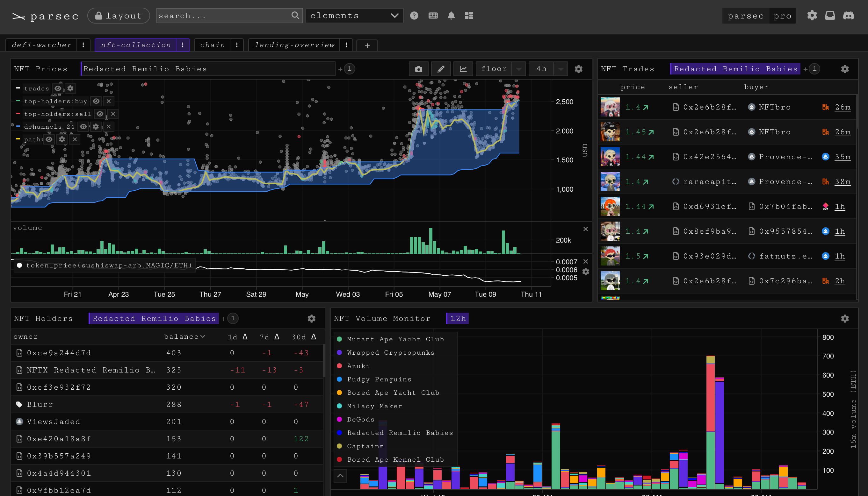Toggle Mutant Ape Yacht Club legend series
868x496 pixels.
[390, 339]
